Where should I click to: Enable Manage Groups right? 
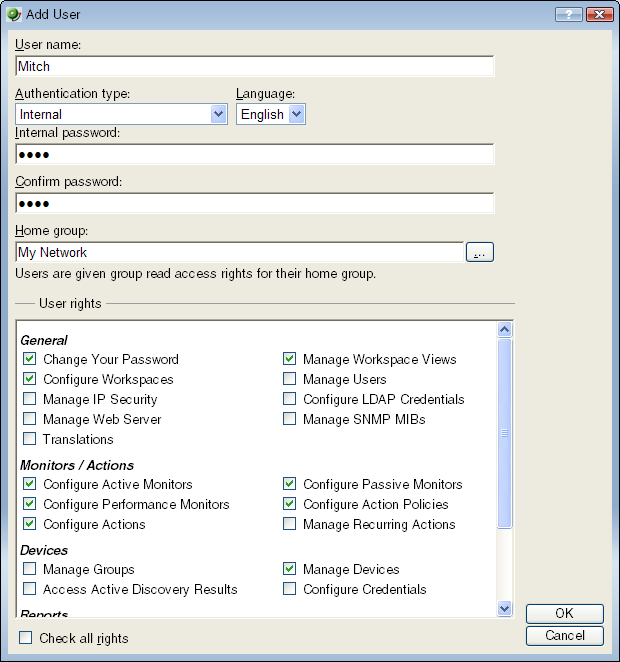[30, 569]
